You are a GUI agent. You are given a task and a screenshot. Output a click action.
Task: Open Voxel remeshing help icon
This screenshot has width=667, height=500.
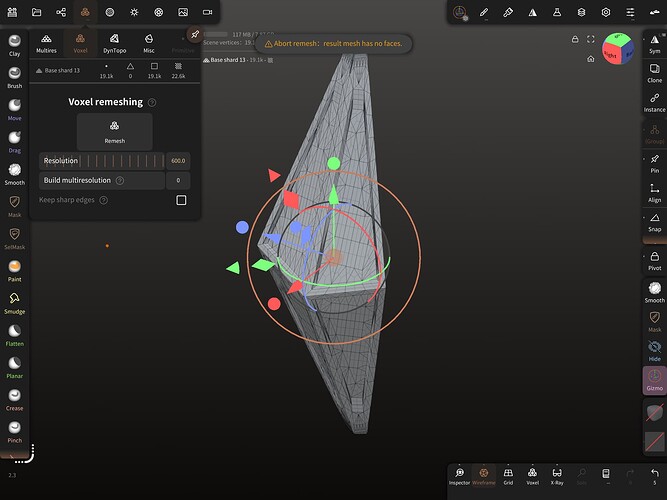[152, 103]
